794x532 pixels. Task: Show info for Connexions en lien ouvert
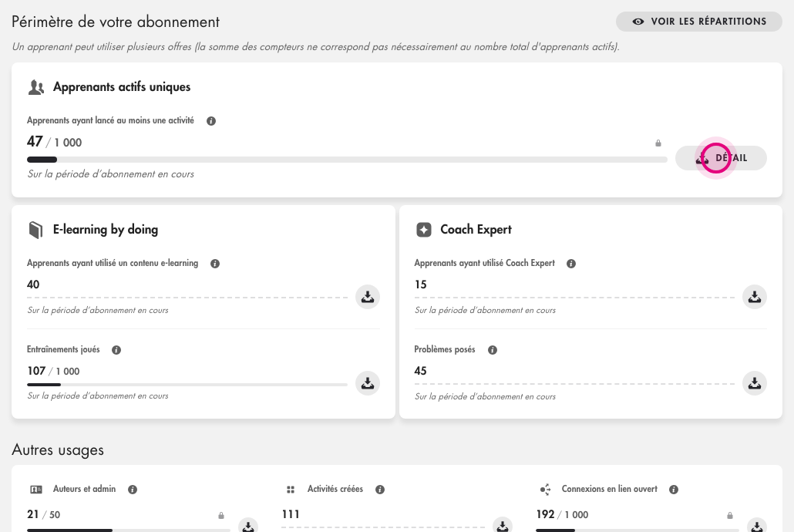(674, 490)
